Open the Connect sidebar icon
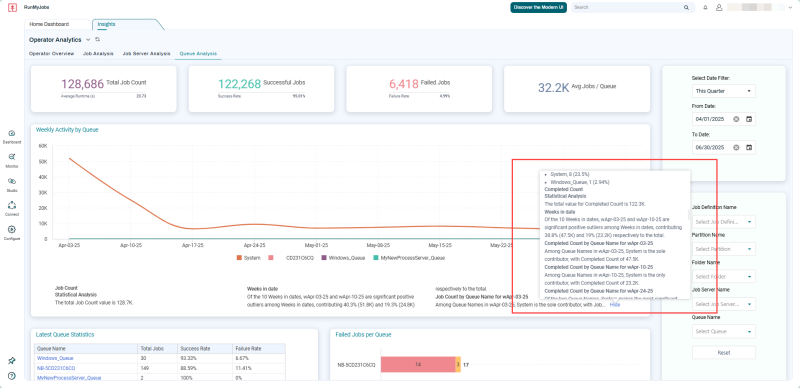The width and height of the screenshot is (800, 388). click(x=12, y=208)
